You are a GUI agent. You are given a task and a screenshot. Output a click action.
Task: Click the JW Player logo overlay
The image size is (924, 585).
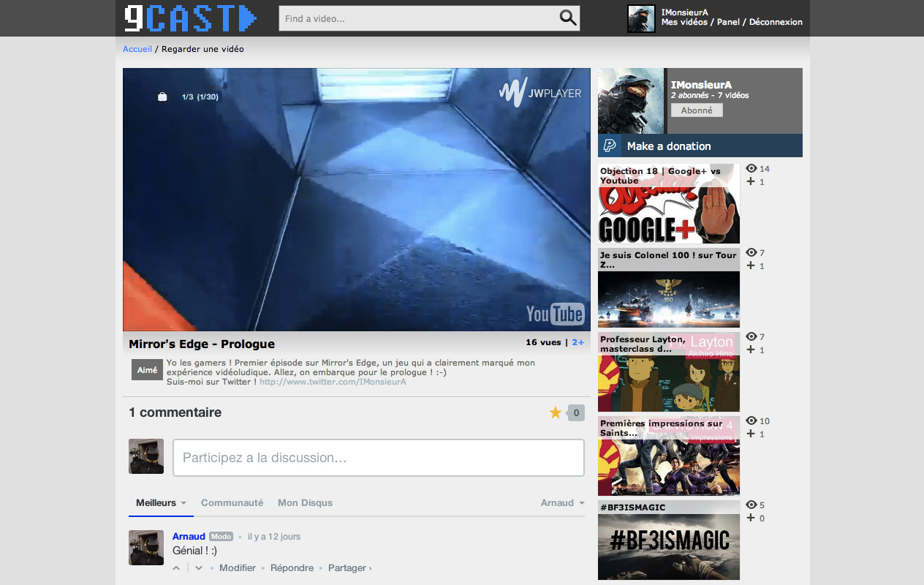click(x=541, y=94)
